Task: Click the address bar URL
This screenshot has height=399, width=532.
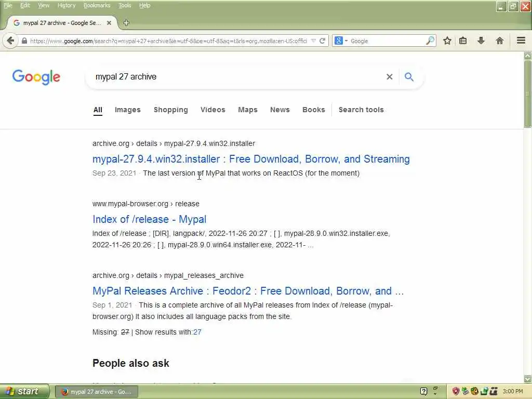Action: [168, 41]
